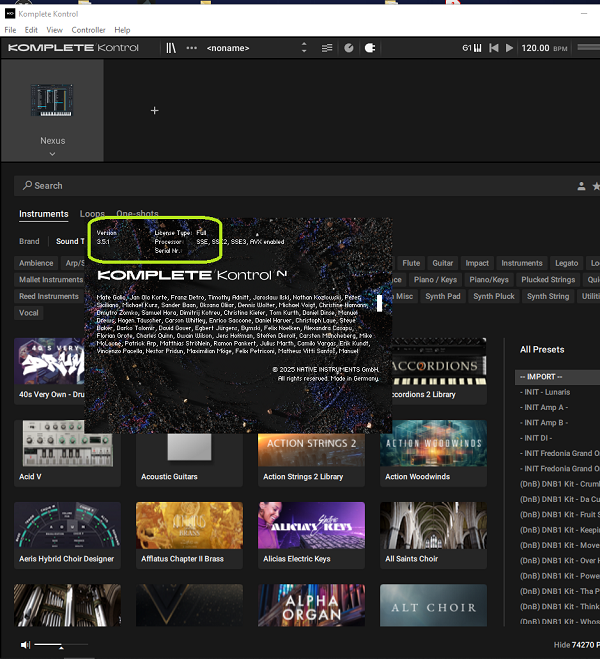Select the Legato tag
Viewport: 600px width, 659px height.
click(x=566, y=263)
